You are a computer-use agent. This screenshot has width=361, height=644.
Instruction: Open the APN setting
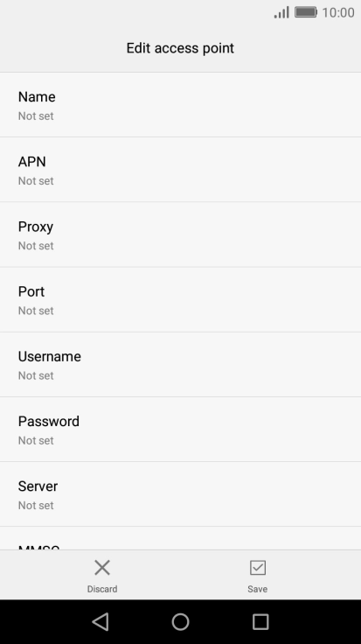coord(180,170)
